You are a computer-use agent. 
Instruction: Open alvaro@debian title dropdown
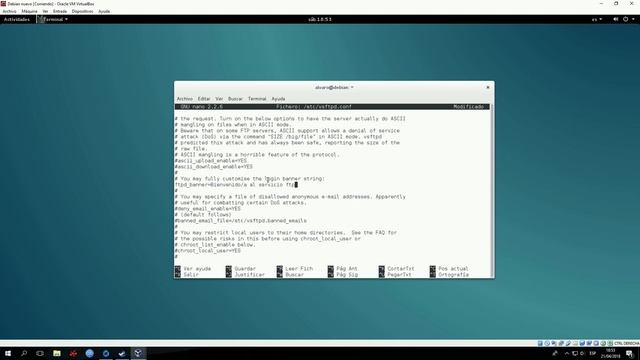point(334,87)
